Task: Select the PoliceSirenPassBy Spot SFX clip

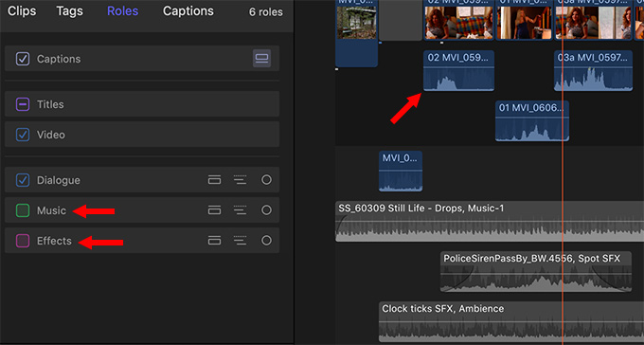Action: (536, 271)
